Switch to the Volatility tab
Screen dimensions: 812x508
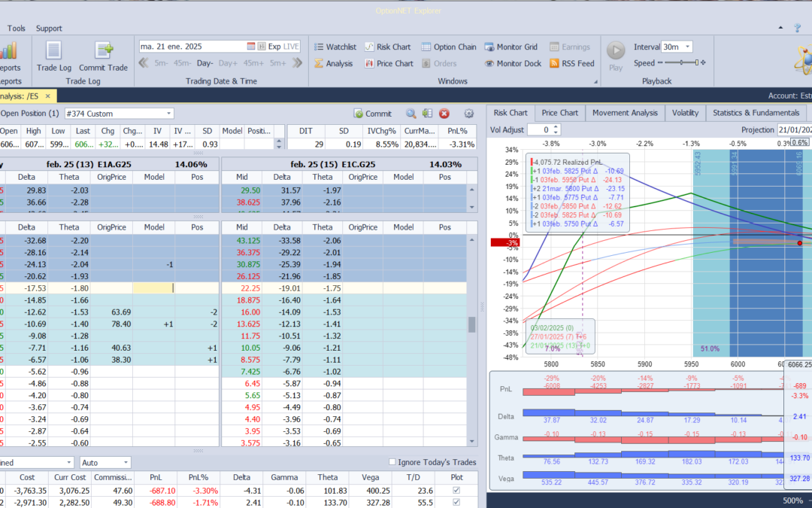[685, 112]
